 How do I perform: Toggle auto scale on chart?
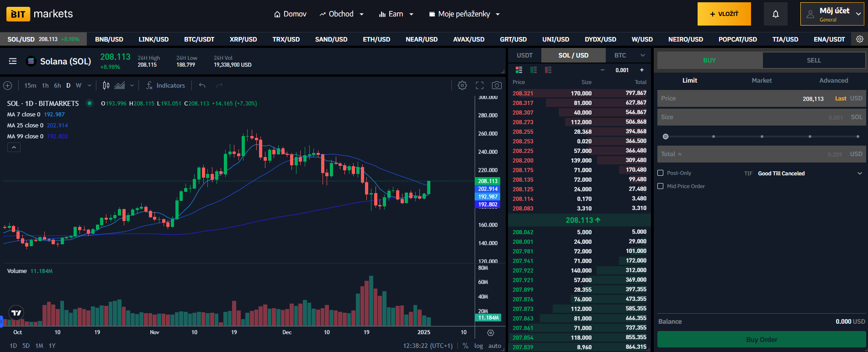coord(495,346)
